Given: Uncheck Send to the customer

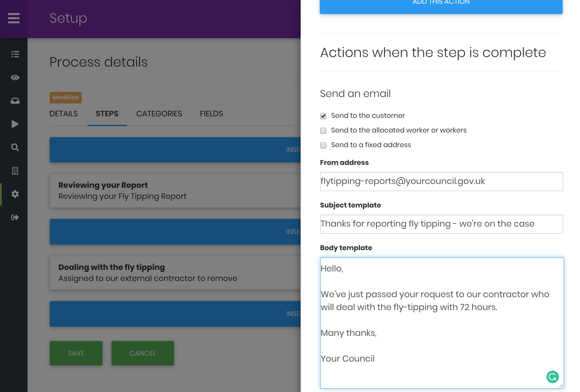Looking at the screenshot, I should point(323,116).
